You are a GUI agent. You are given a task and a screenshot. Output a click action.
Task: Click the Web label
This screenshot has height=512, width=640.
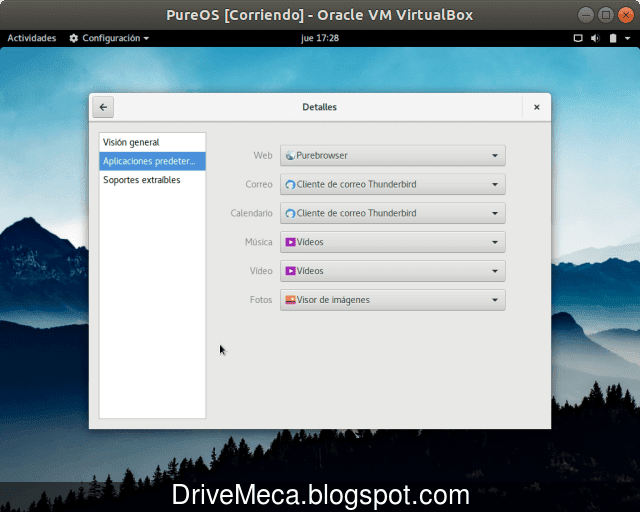pyautogui.click(x=262, y=156)
